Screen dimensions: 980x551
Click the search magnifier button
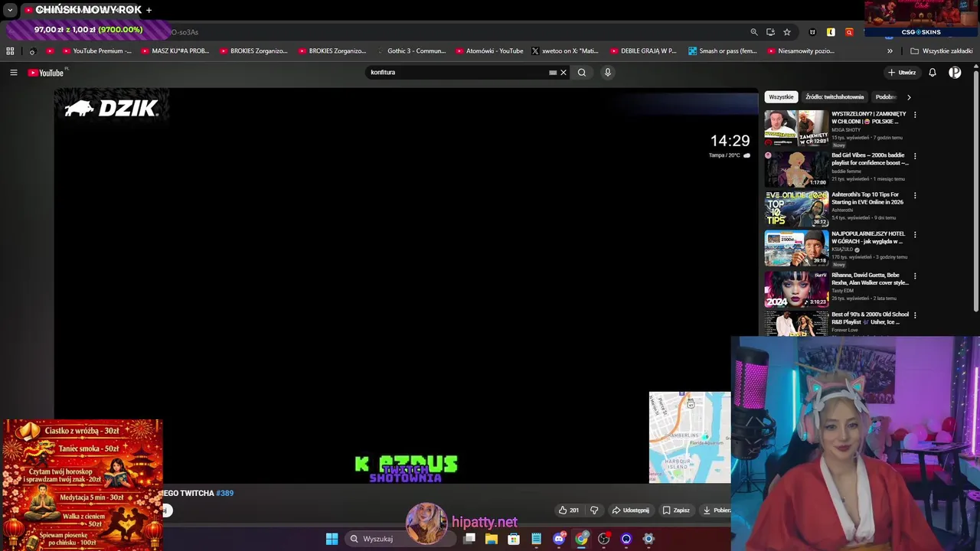coord(582,73)
